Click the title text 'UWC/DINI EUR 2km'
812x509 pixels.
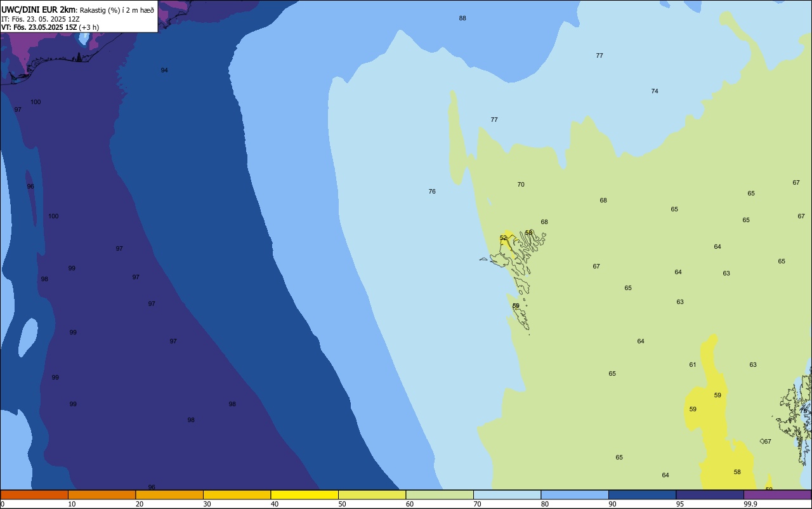39,10
